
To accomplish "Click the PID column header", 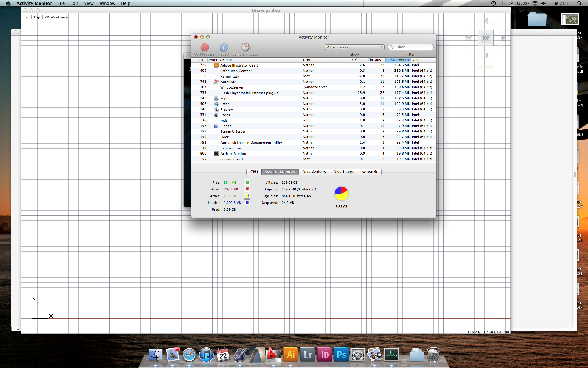I will click(x=200, y=60).
